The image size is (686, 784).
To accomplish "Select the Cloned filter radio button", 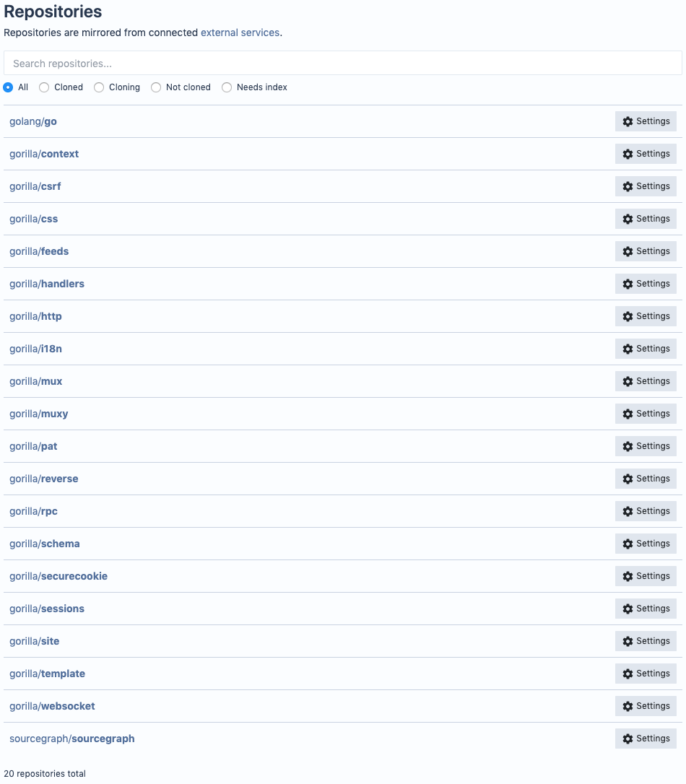I will [x=44, y=87].
